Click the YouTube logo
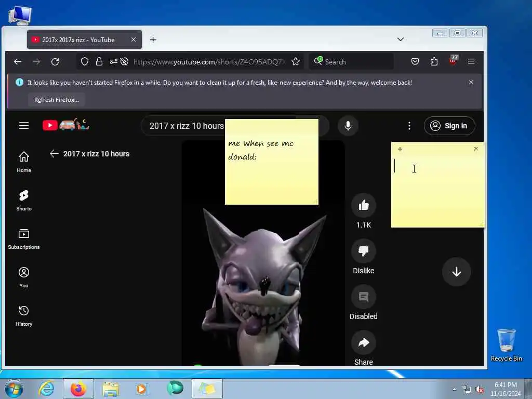This screenshot has height=399, width=532. [x=66, y=125]
